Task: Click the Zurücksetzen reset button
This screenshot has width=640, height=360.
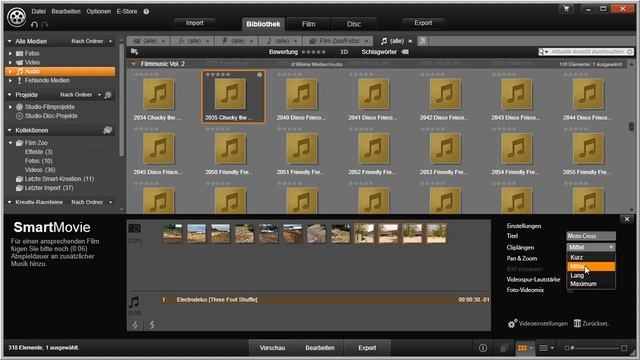Action: click(592, 323)
